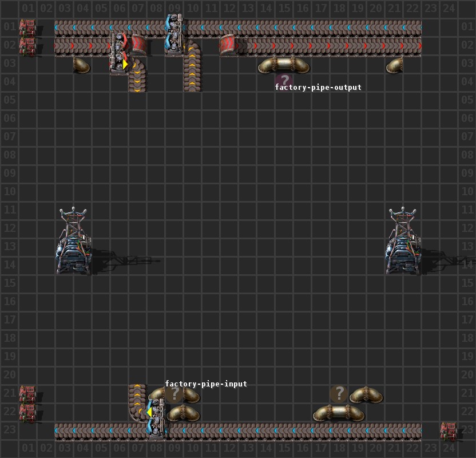Select the blue fast inserter on the top belt
The image size is (476, 458).
click(x=170, y=34)
